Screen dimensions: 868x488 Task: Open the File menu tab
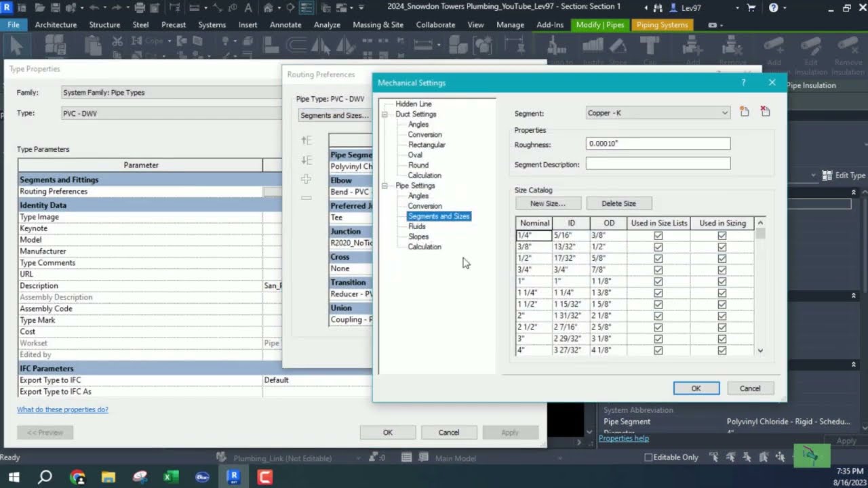pyautogui.click(x=14, y=24)
